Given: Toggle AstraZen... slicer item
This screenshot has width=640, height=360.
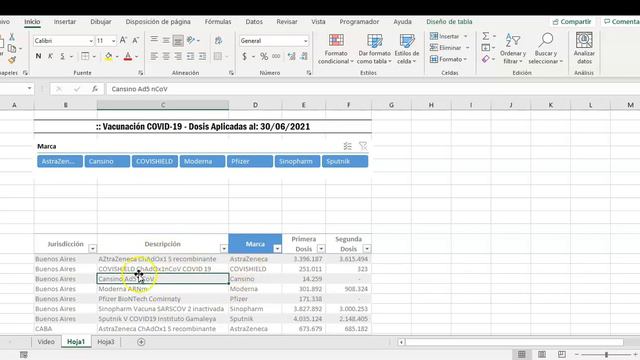Looking at the screenshot, I should (x=60, y=161).
